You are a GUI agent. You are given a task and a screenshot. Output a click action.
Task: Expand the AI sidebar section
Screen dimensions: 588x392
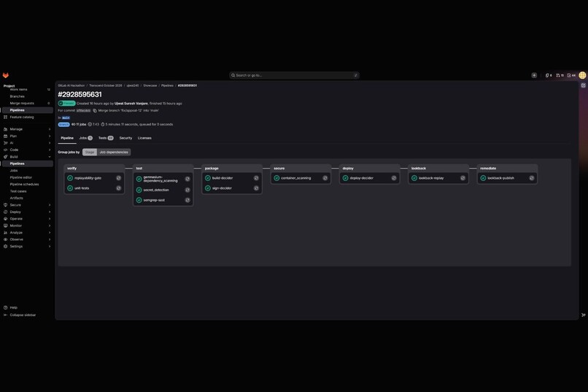[x=26, y=143]
